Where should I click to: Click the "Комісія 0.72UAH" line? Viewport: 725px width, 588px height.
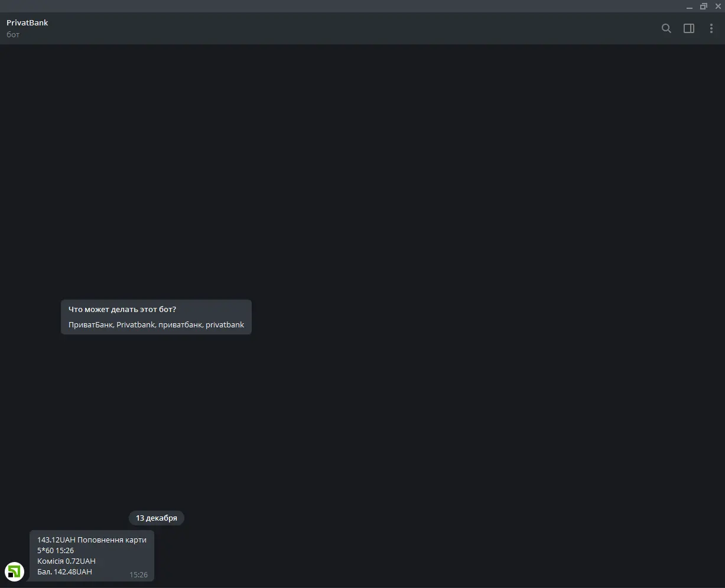66,561
